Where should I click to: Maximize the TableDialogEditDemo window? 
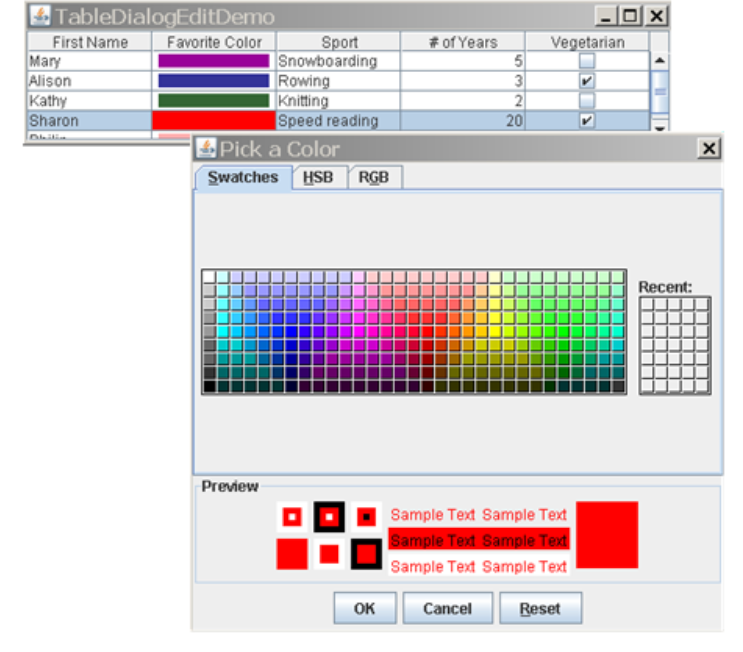tap(631, 16)
